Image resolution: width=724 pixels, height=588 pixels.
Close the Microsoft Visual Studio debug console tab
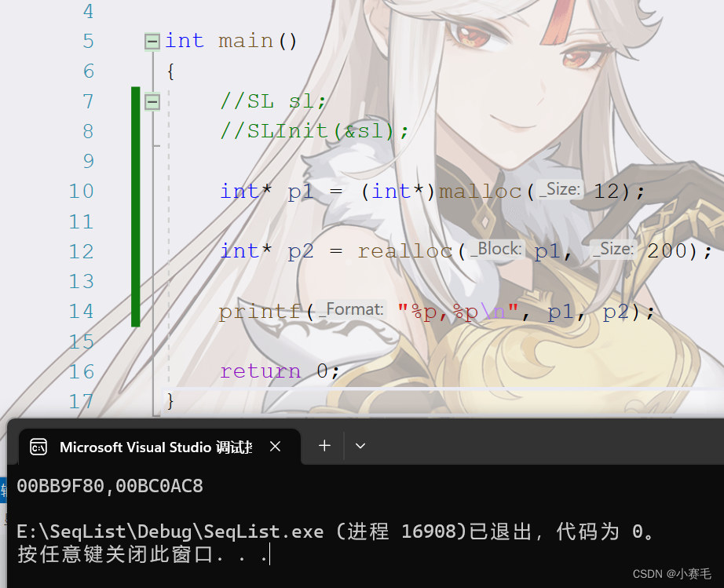coord(275,447)
